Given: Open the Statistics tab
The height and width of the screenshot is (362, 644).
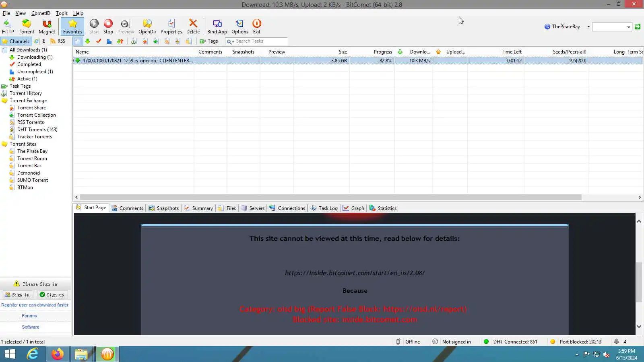Looking at the screenshot, I should 383,208.
